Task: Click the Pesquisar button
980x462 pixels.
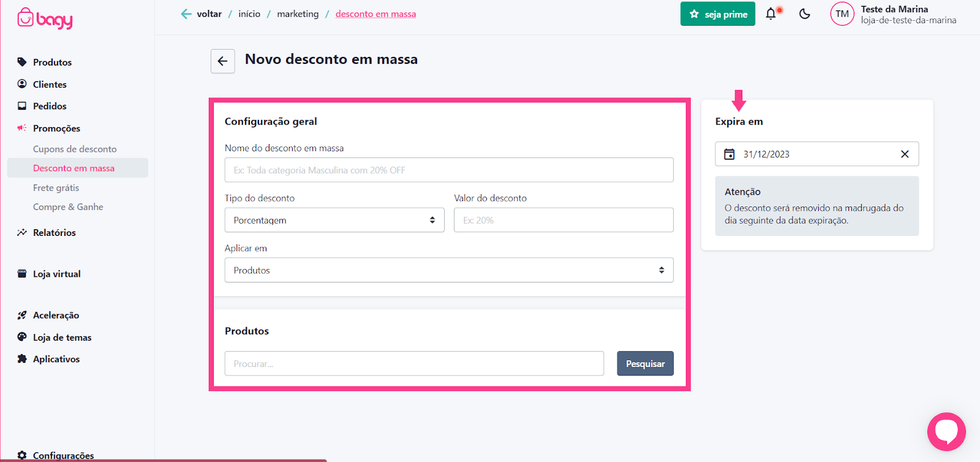Action: (645, 363)
